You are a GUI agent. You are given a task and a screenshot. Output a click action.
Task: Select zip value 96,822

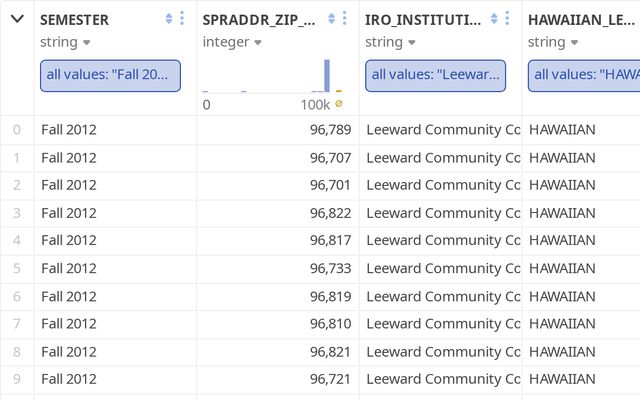point(330,213)
